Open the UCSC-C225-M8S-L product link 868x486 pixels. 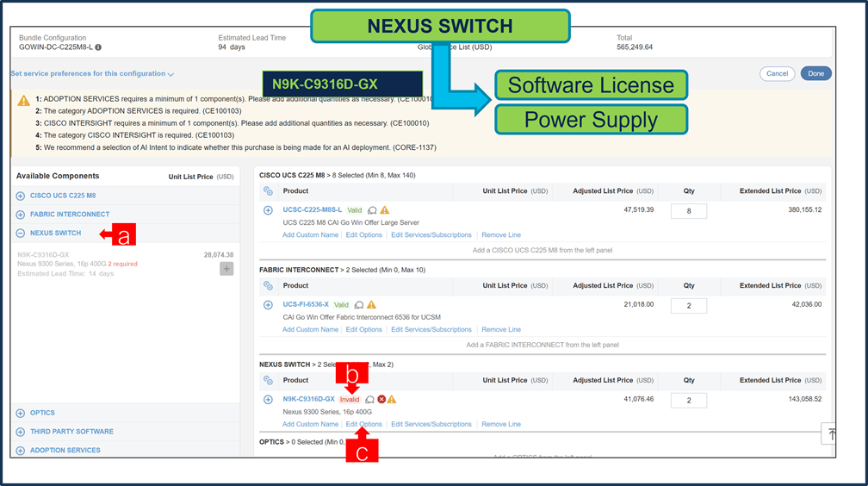[x=313, y=210]
